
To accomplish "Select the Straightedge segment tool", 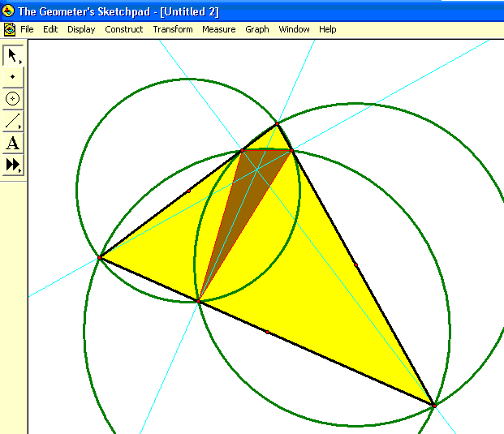I will coord(13,122).
